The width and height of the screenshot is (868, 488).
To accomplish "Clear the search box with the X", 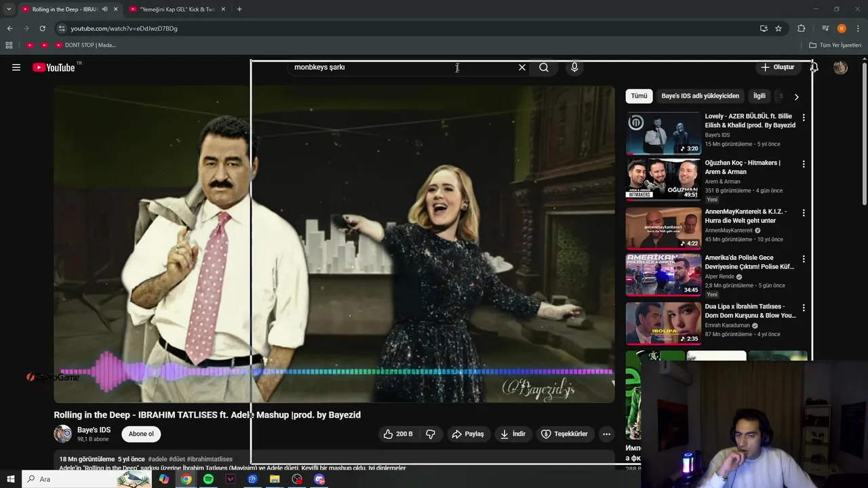I will (522, 67).
